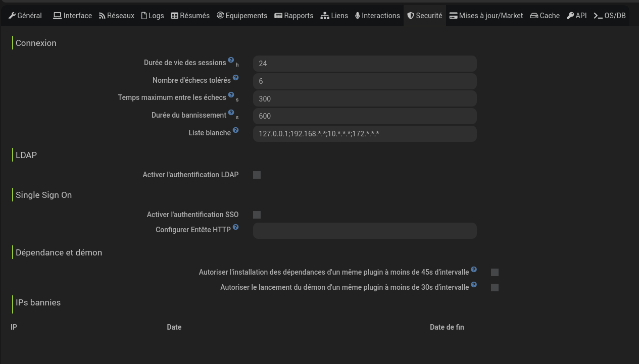Tick the dependency installation under 45s checkbox
The width and height of the screenshot is (639, 364).
(x=495, y=273)
